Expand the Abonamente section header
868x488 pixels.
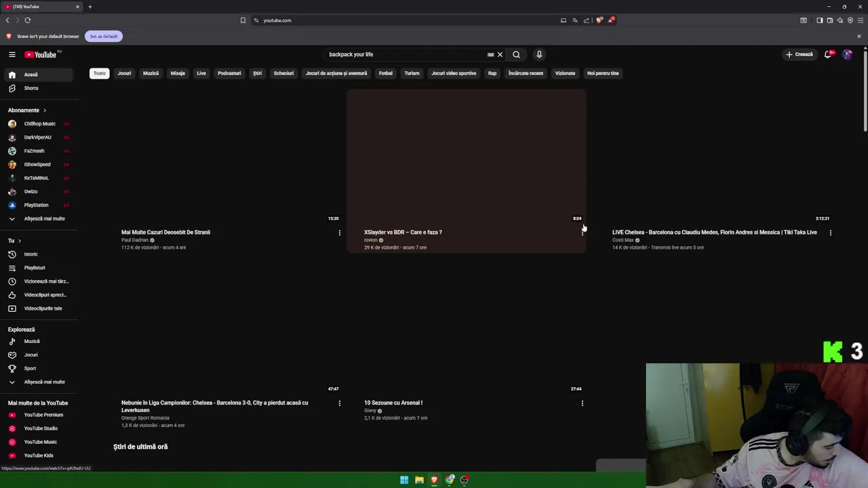[x=27, y=110]
